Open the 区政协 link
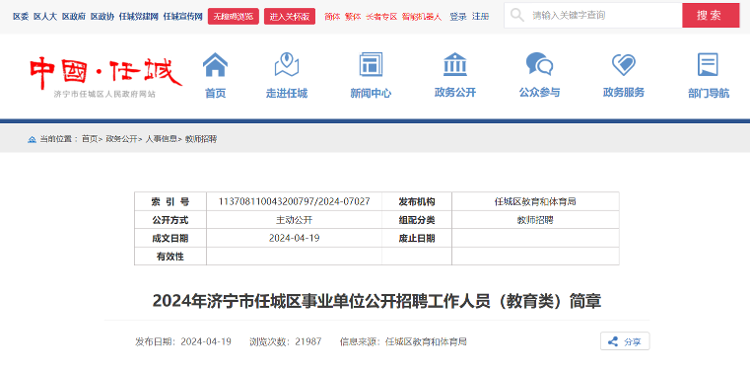 tap(102, 17)
